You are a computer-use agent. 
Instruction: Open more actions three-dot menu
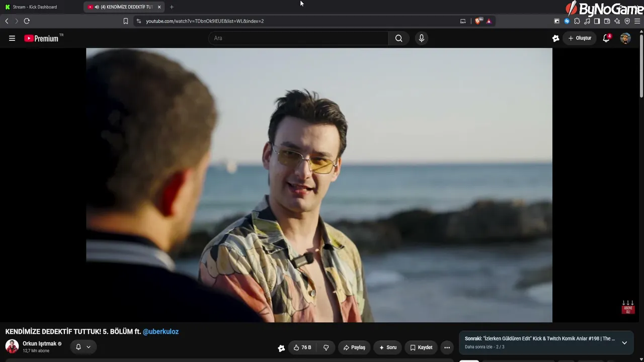coord(447,347)
